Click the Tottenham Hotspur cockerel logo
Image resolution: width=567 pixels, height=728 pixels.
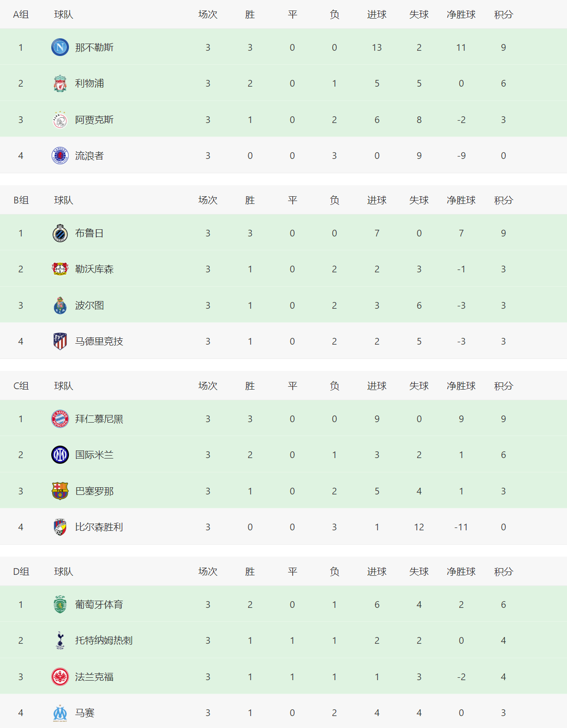60,640
